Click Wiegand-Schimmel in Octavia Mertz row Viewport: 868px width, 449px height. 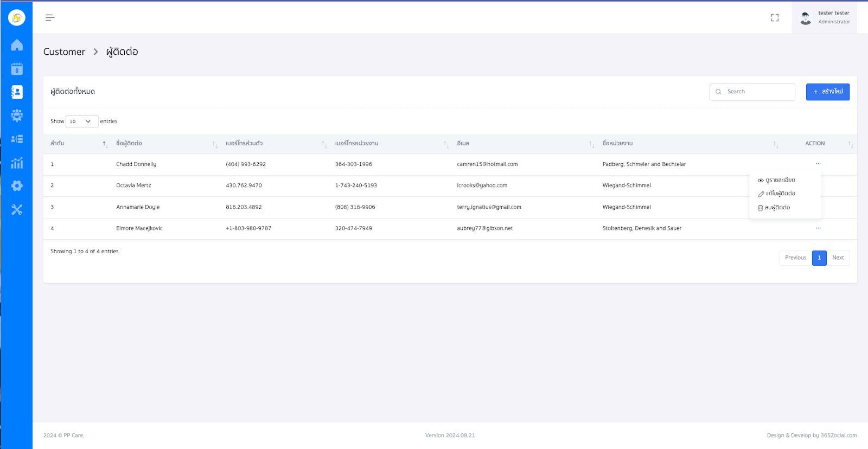click(x=627, y=185)
